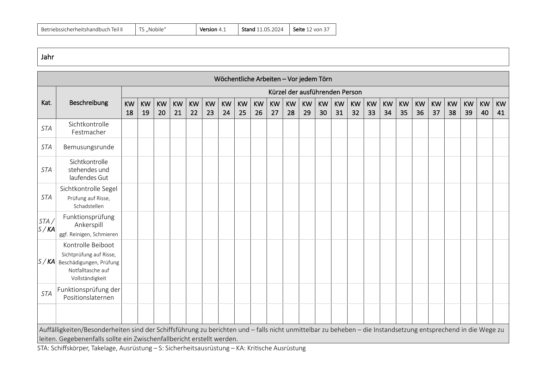Click the 'KW 41' column header
Screen dimensions: 555x392
click(x=501, y=108)
